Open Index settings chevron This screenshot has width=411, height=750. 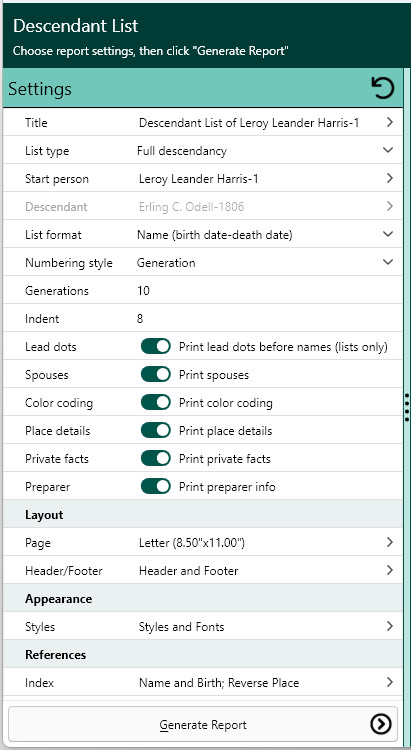tap(389, 682)
